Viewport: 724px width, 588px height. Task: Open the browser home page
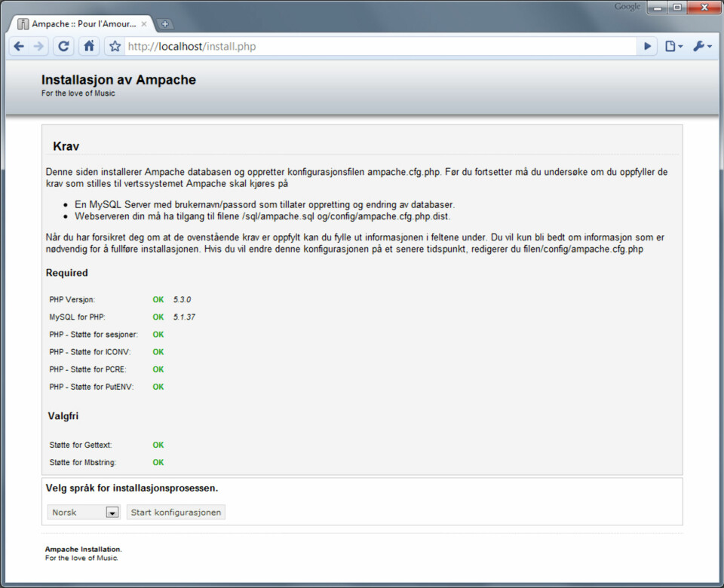click(x=89, y=46)
